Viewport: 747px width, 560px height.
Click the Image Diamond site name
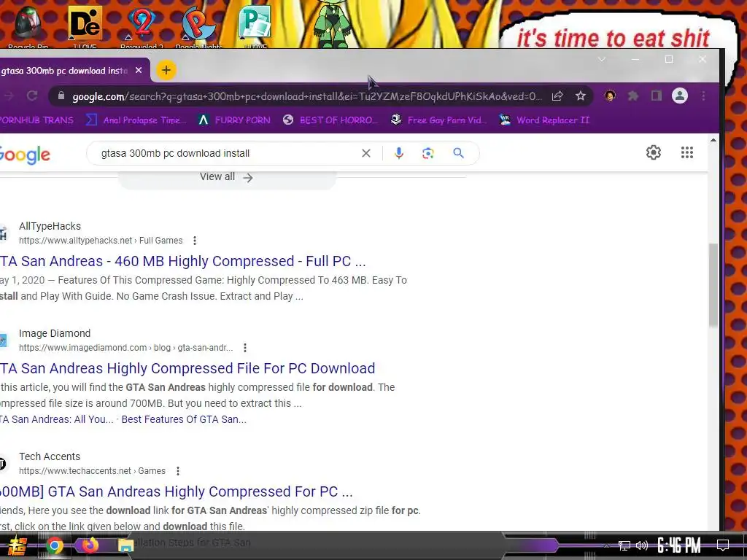(55, 333)
